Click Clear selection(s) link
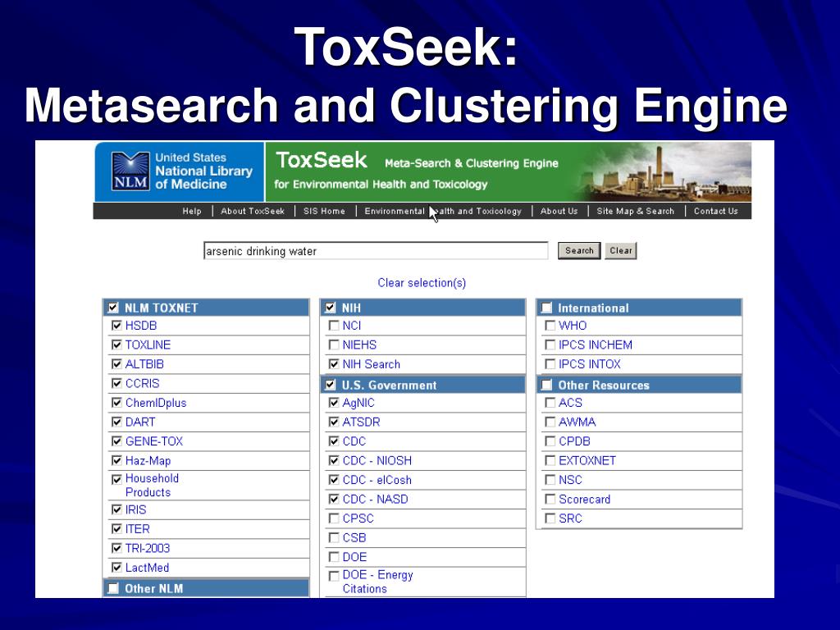This screenshot has height=630, width=840. pos(422,283)
